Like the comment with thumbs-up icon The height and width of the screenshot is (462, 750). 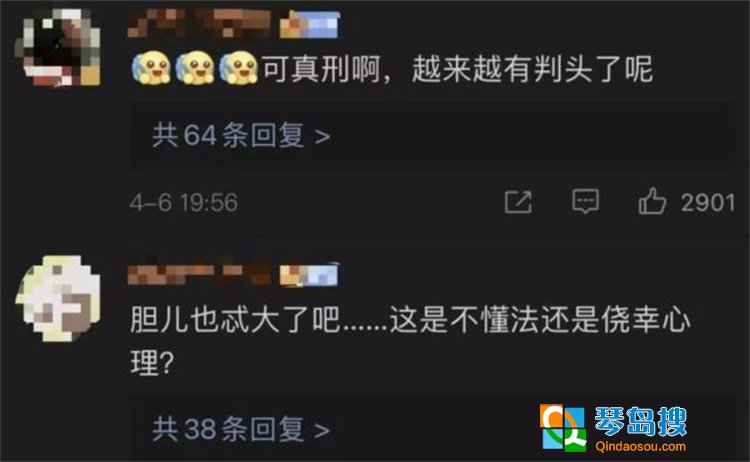tap(652, 201)
